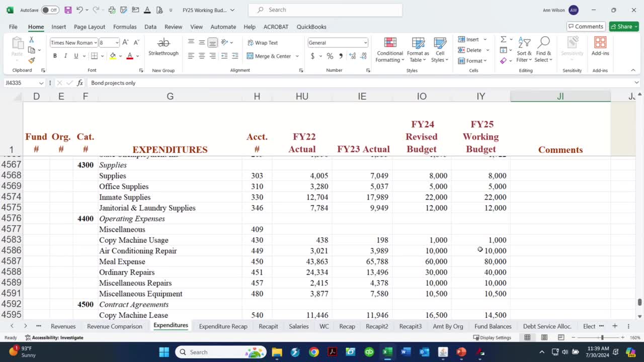Open Find & Select tool
The width and height of the screenshot is (644, 362).
coord(543,49)
